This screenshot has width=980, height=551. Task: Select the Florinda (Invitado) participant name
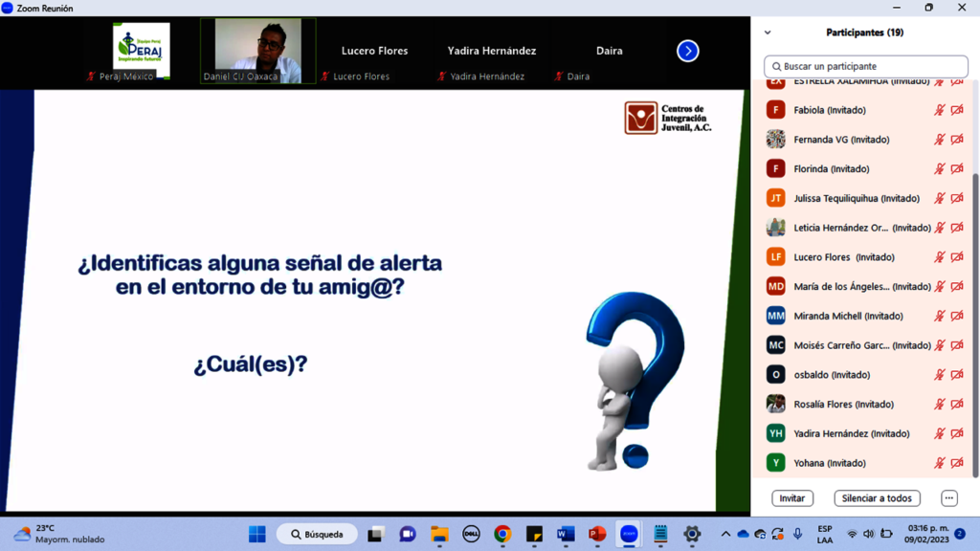[832, 168]
